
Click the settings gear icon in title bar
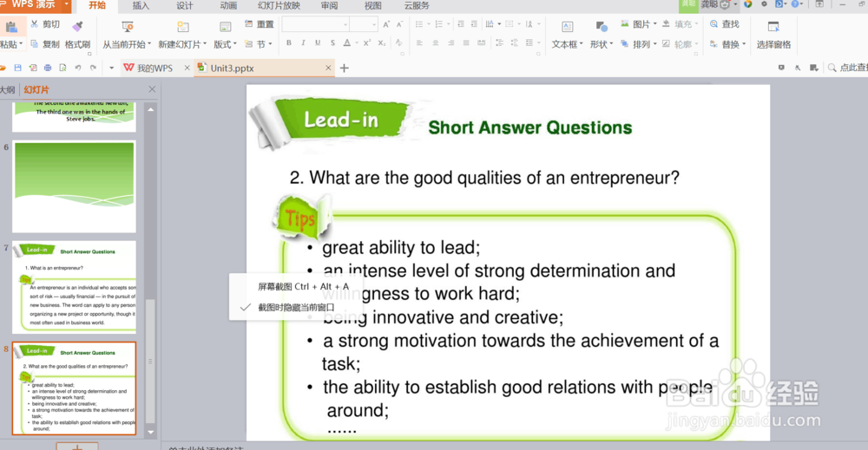pos(764,4)
